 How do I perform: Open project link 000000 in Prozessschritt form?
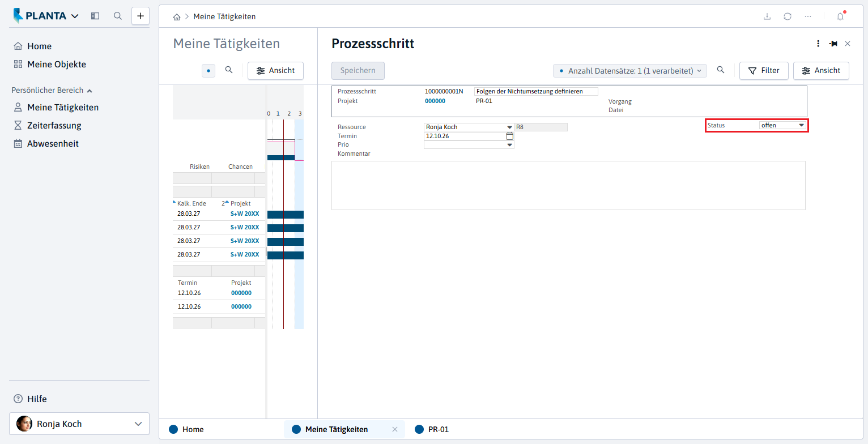click(435, 101)
